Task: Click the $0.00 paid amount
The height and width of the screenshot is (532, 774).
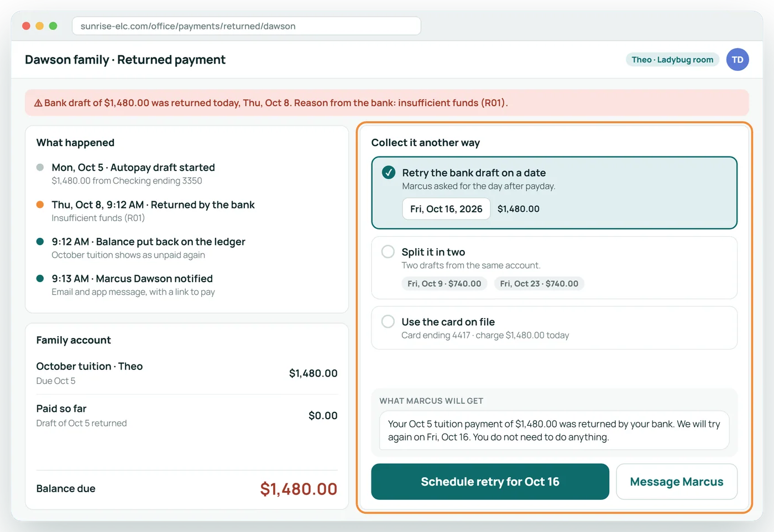Action: [323, 415]
